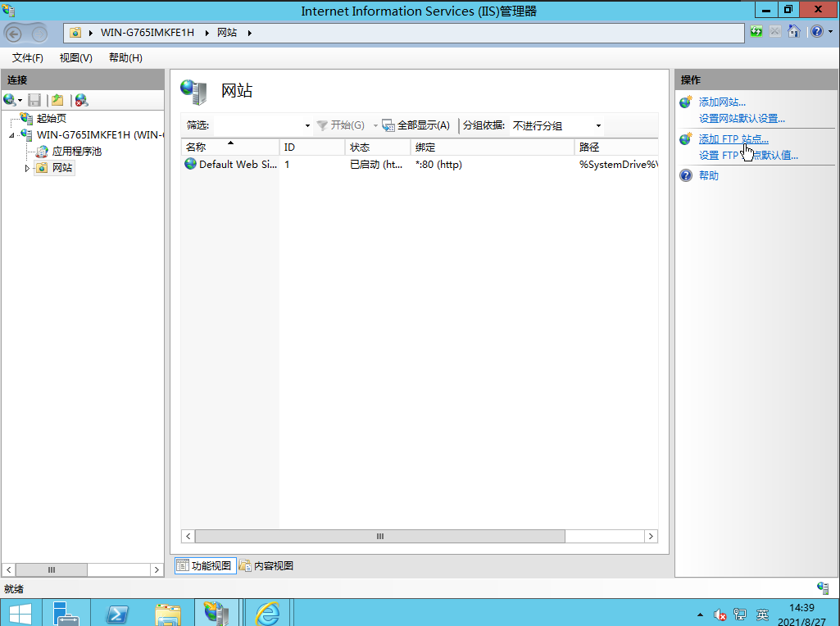
Task: Click the delete connection icon
Action: click(x=81, y=100)
